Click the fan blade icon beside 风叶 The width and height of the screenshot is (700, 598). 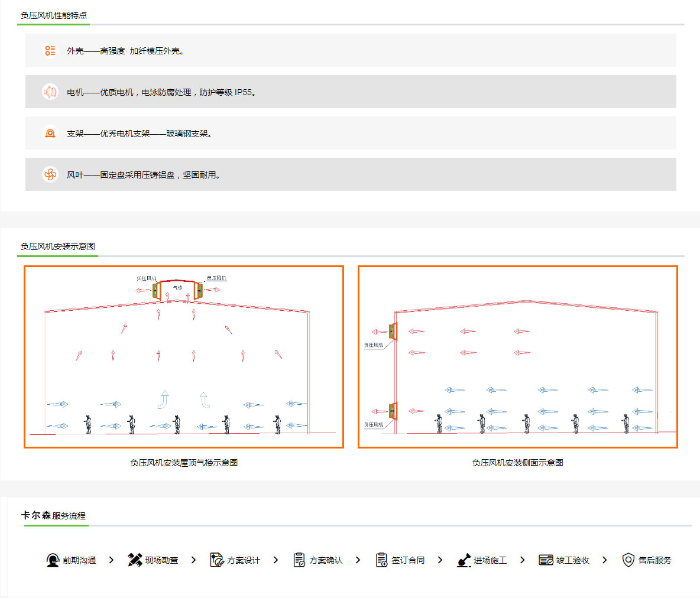point(50,175)
